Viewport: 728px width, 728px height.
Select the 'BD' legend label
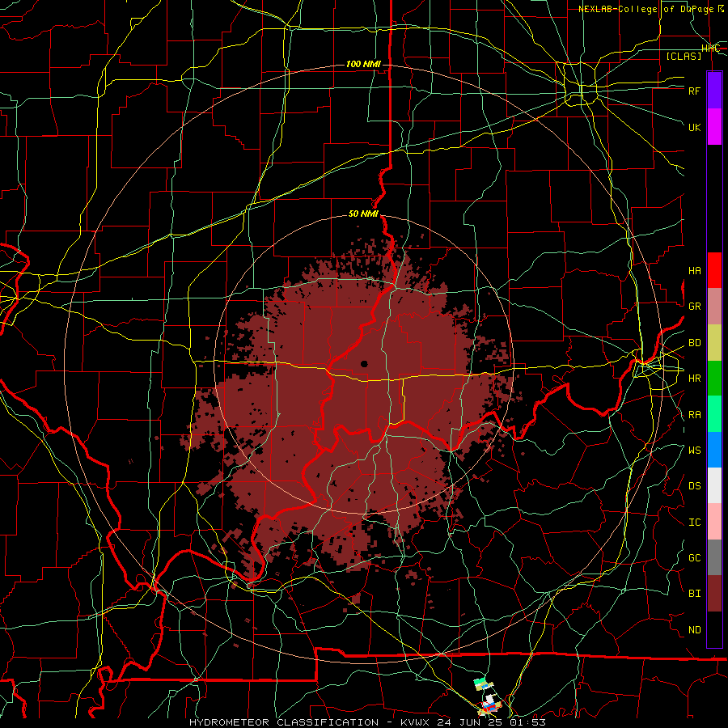pos(694,343)
